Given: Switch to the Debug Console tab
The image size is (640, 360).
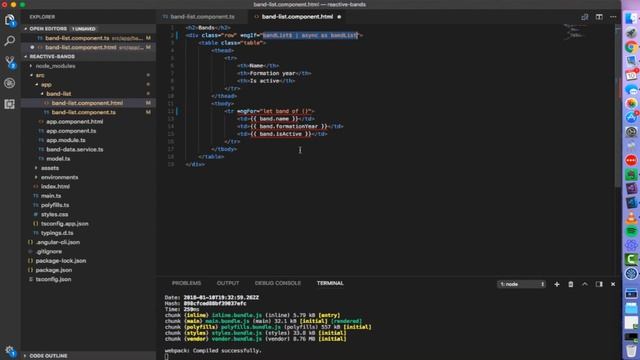Looking at the screenshot, I should (278, 283).
